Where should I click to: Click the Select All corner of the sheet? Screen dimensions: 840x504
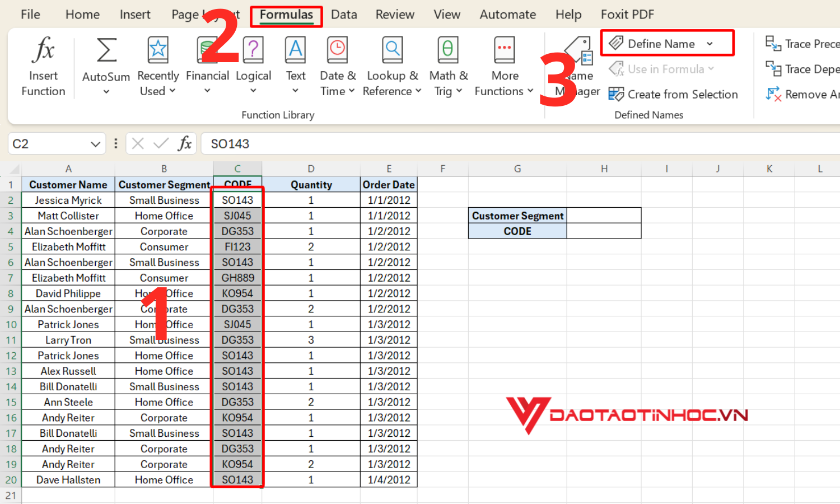click(11, 169)
